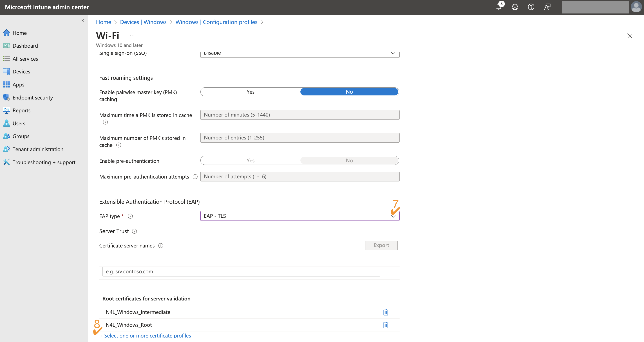Screen dimensions: 644x342
Task: Open the EAP type dropdown
Action: [x=393, y=216]
